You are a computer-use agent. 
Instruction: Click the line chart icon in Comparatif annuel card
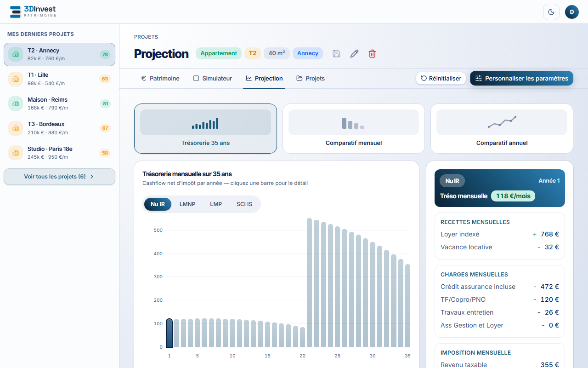[x=502, y=122]
